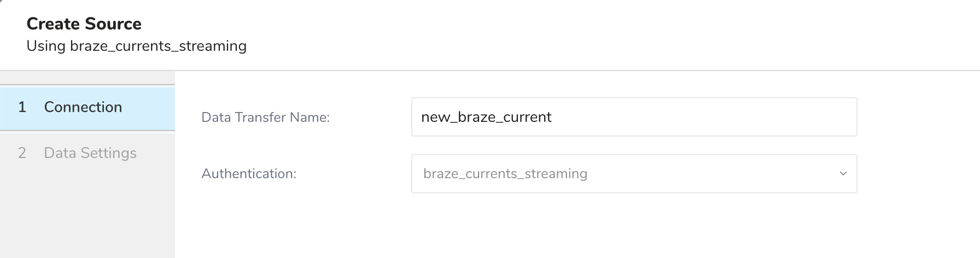Click the step number 1 beside Connection
The image size is (980, 258).
click(22, 107)
